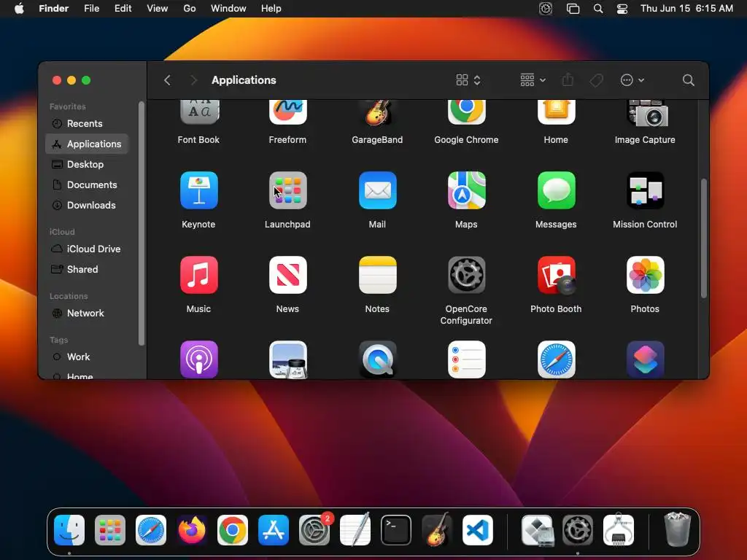Image resolution: width=747 pixels, height=560 pixels.
Task: Select the Podcasts app icon
Action: pyautogui.click(x=198, y=359)
